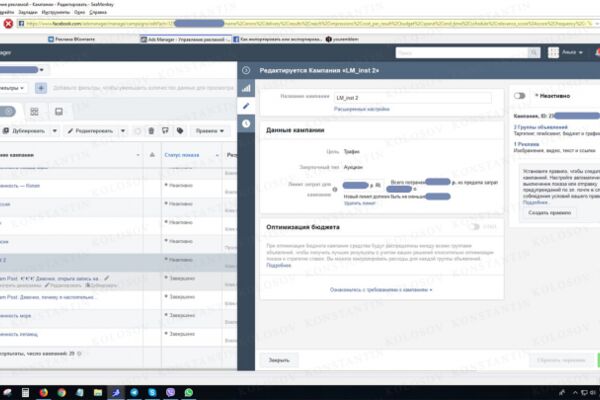600x400 pixels.
Task: Click the Дублировать button
Action: 25,131
